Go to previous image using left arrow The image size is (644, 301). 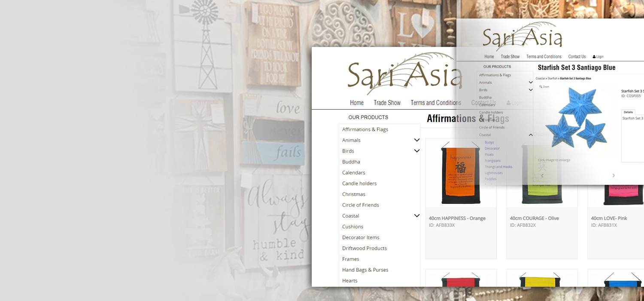coord(542,175)
